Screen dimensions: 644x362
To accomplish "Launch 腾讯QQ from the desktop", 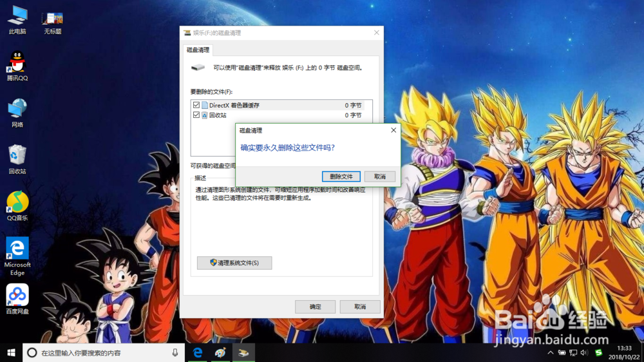I will click(17, 66).
